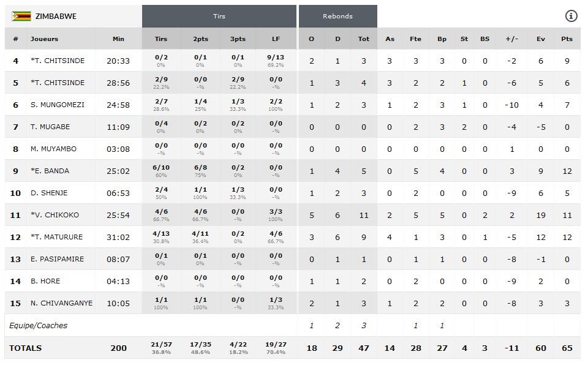Click the +/- column header
Image resolution: width=588 pixels, height=368 pixels.
pos(511,39)
